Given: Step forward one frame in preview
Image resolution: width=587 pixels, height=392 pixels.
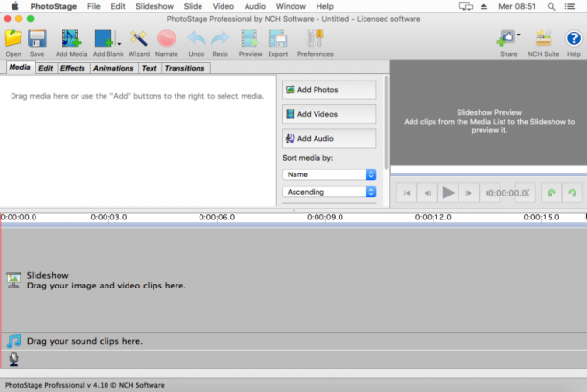Looking at the screenshot, I should pyautogui.click(x=469, y=193).
